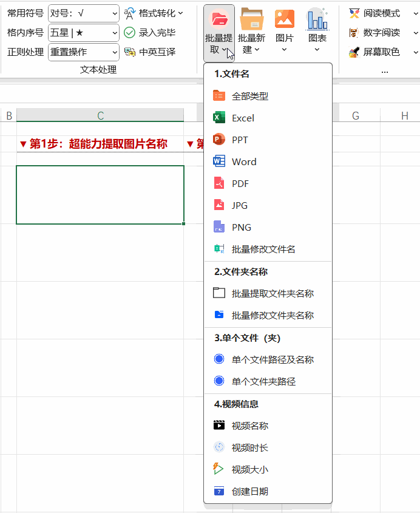Click the 批量提取文件夹名称 folder outline icon
Viewport: 420px width, 513px height.
click(x=219, y=293)
